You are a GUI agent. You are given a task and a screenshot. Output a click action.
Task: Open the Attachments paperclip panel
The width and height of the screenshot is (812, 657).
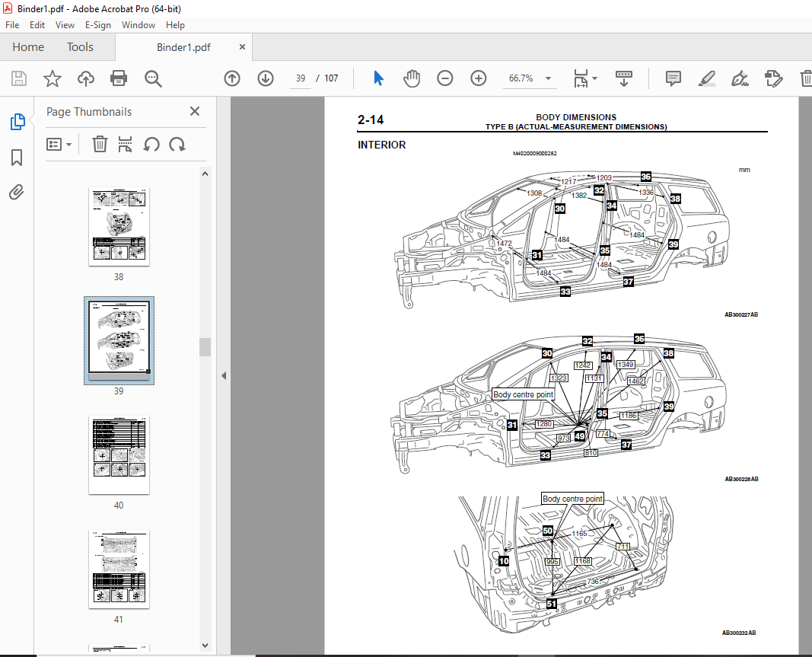[17, 193]
